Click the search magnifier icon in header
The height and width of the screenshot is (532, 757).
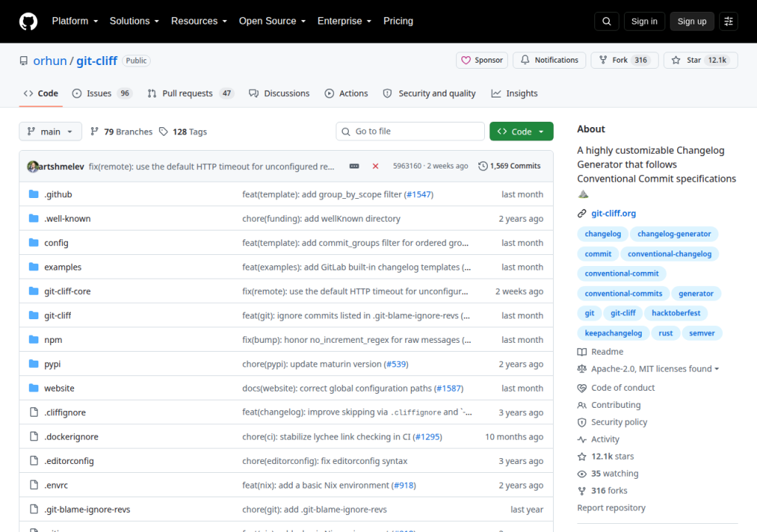pyautogui.click(x=607, y=21)
